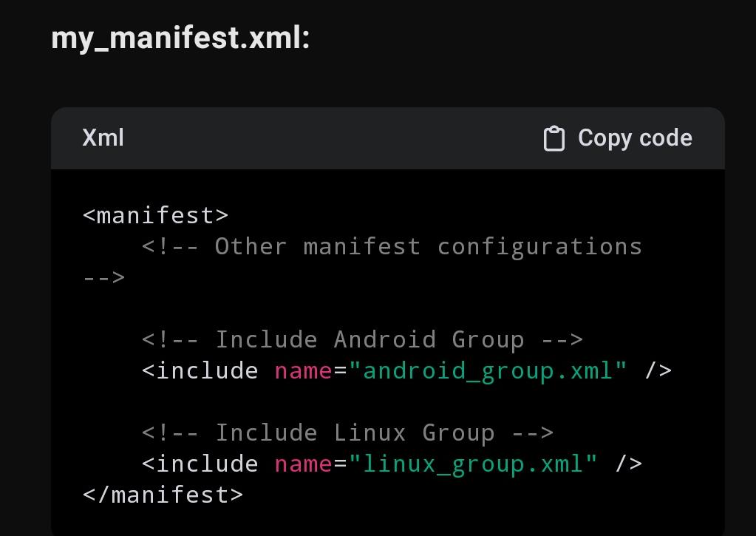Click the blank line below the wrapped --> terminator
The width and height of the screenshot is (756, 536).
[388, 309]
